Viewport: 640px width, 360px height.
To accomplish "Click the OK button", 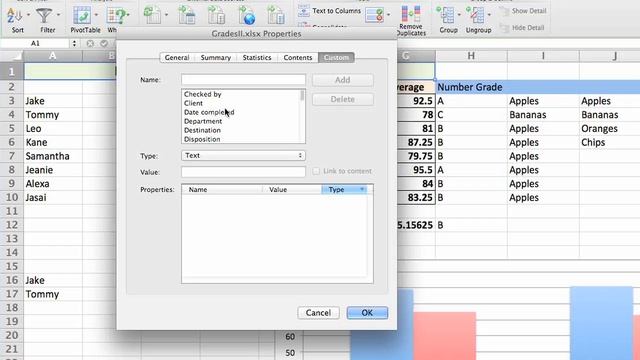I will click(367, 313).
